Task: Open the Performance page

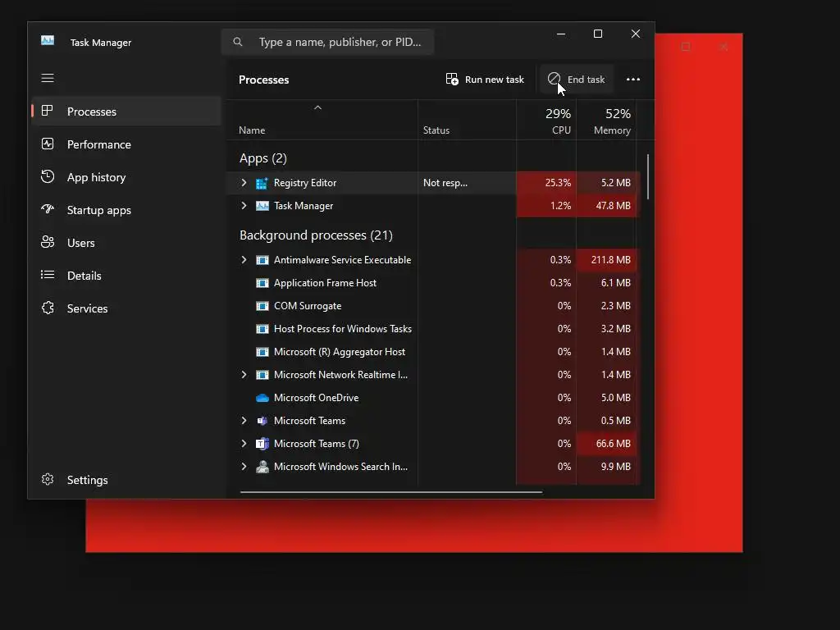Action: pyautogui.click(x=126, y=144)
